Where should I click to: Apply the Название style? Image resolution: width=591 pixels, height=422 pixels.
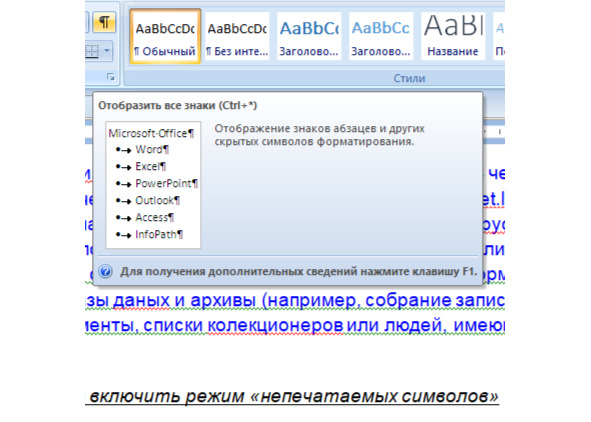453,37
